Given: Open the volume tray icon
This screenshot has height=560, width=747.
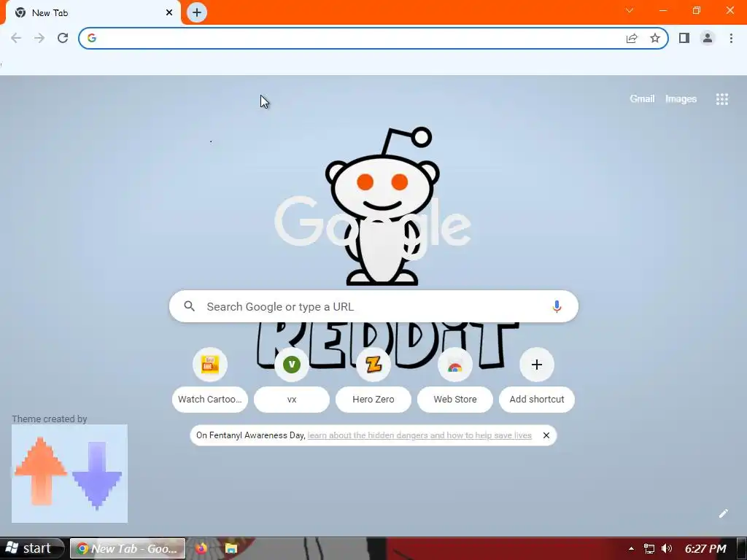Looking at the screenshot, I should coord(667,548).
